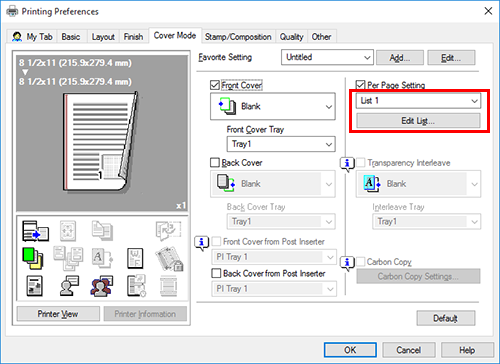500x364 pixels.
Task: Click the page preview thumbnail
Action: coord(101,133)
